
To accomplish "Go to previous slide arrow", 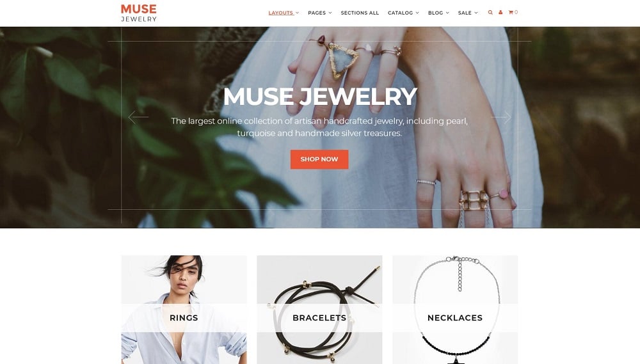I will pos(138,117).
